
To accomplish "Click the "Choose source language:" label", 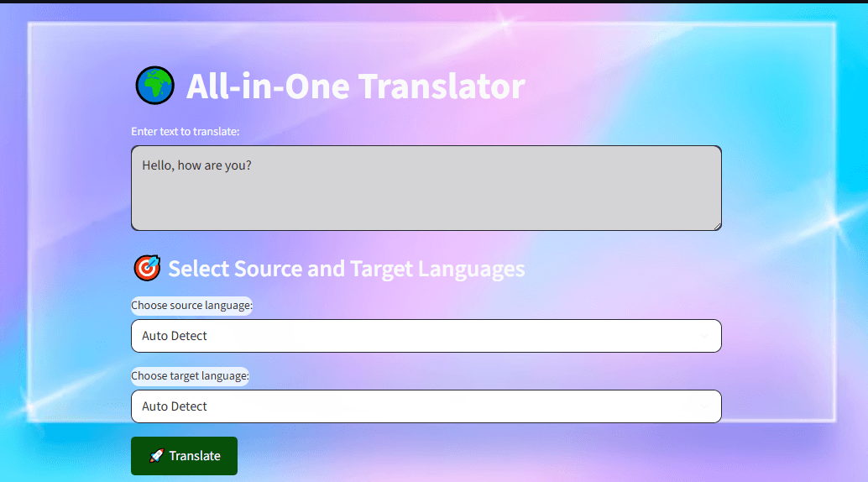I will point(191,306).
